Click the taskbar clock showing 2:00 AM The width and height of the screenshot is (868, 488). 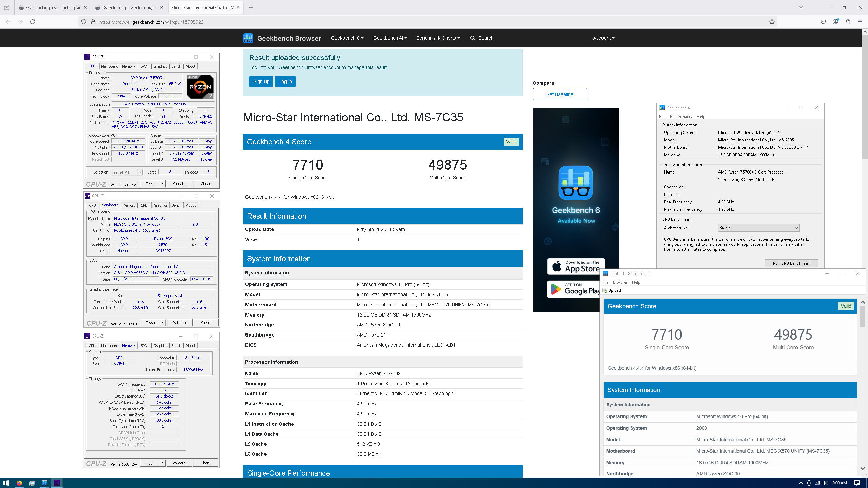click(840, 483)
